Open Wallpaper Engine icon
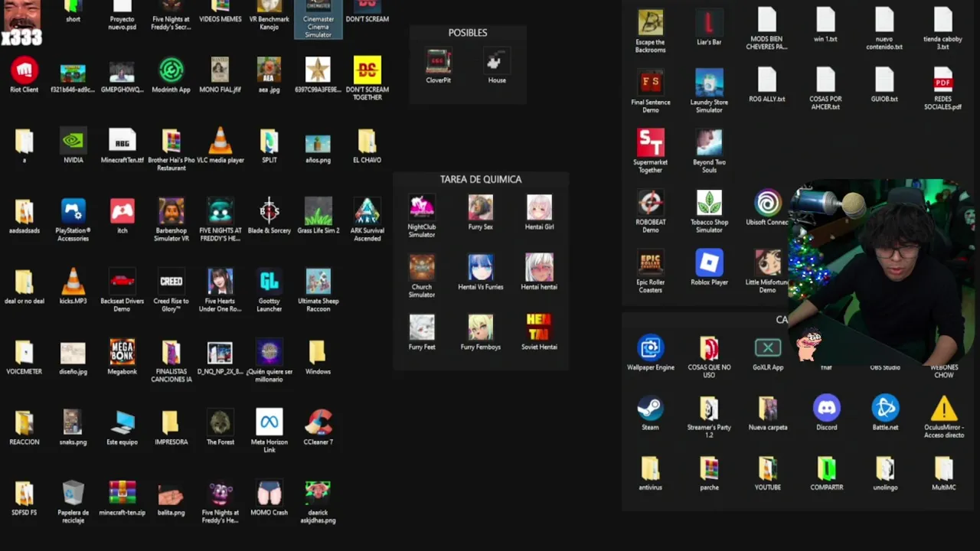This screenshot has width=980, height=551. (x=650, y=349)
